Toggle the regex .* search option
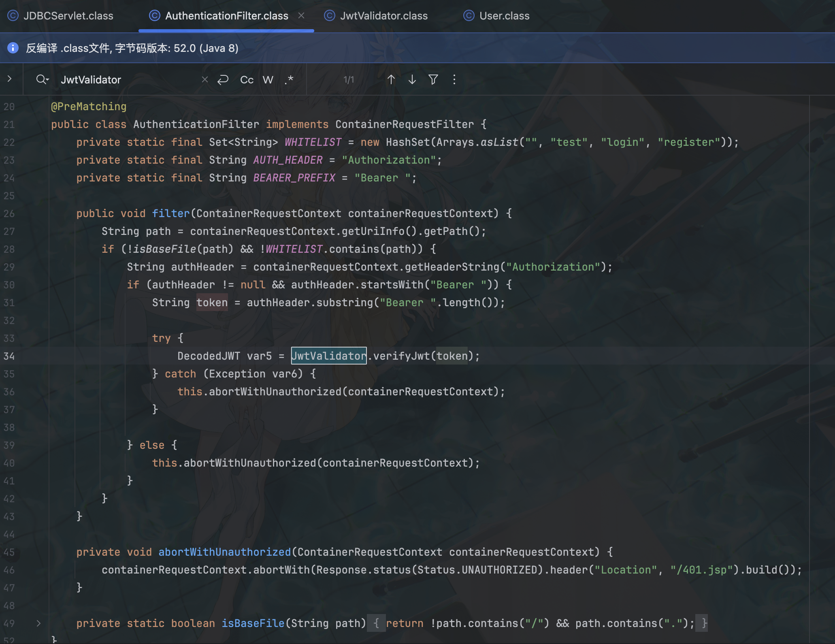This screenshot has width=835, height=644. point(289,80)
